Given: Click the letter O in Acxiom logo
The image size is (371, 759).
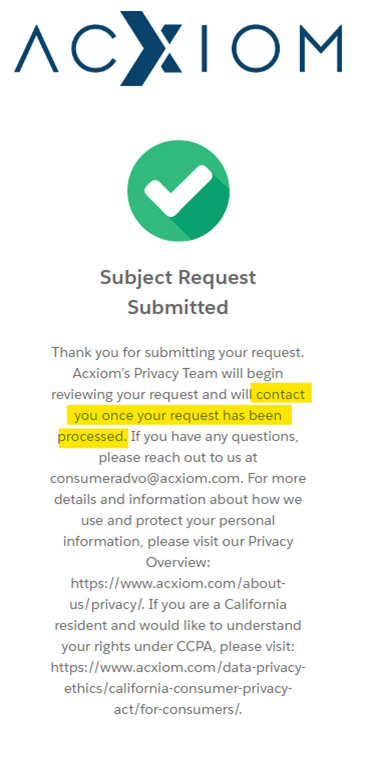Looking at the screenshot, I should [255, 49].
